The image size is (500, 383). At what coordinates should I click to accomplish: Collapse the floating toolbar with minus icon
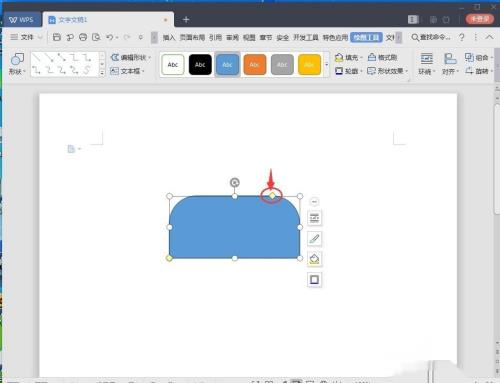pyautogui.click(x=314, y=201)
